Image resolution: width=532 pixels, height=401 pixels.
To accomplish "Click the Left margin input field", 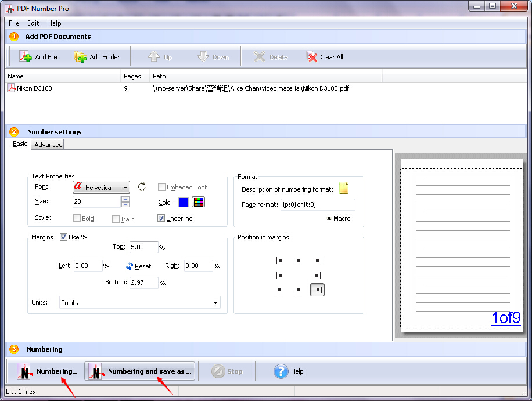I will coord(88,266).
